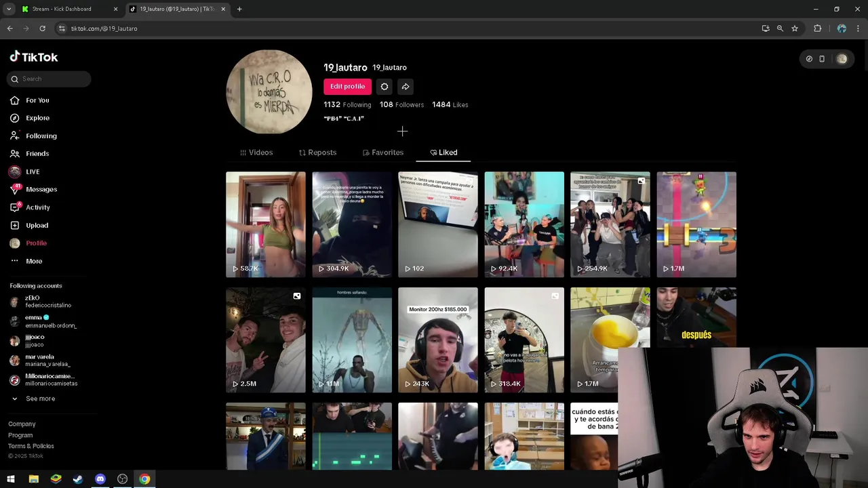
Task: Open liked video with 58.7K views
Action: click(266, 224)
